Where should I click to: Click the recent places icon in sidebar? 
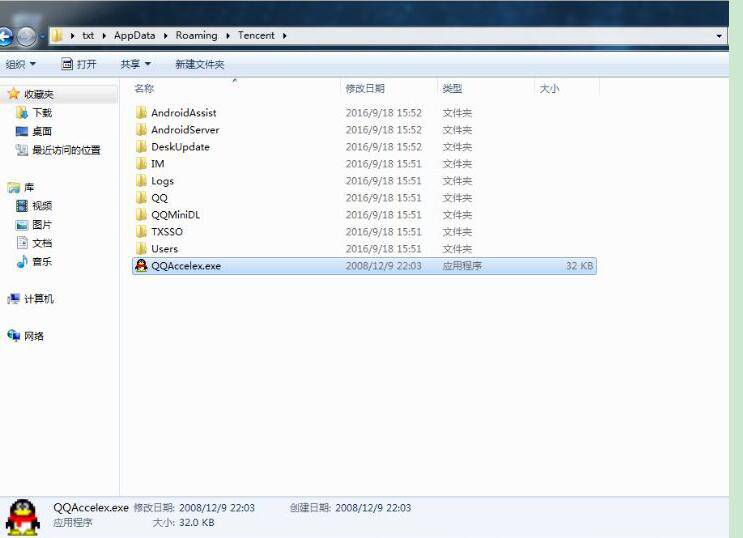click(x=22, y=150)
